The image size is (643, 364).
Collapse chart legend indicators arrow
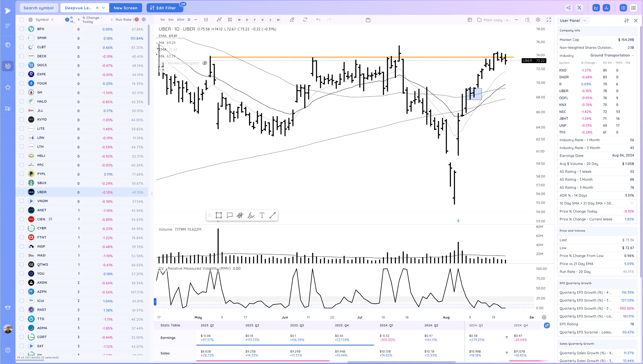163,70
